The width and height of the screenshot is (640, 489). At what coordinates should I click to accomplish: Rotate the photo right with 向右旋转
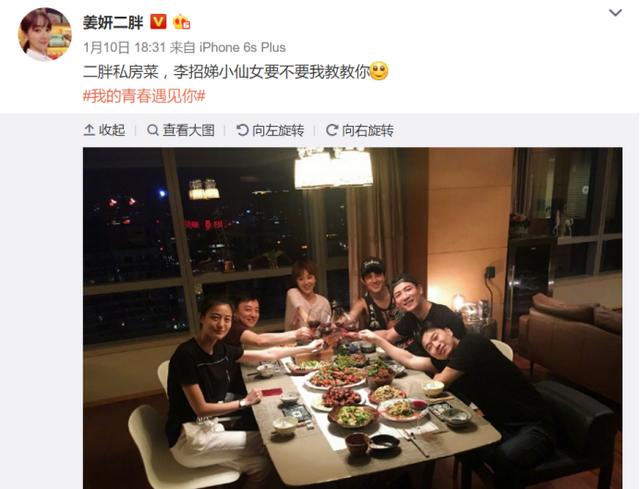click(x=360, y=130)
